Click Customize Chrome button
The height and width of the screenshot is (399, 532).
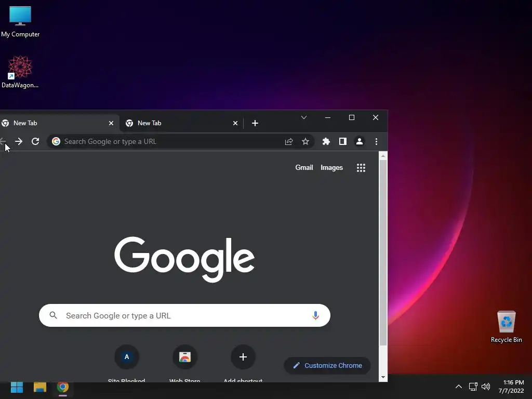pos(327,365)
